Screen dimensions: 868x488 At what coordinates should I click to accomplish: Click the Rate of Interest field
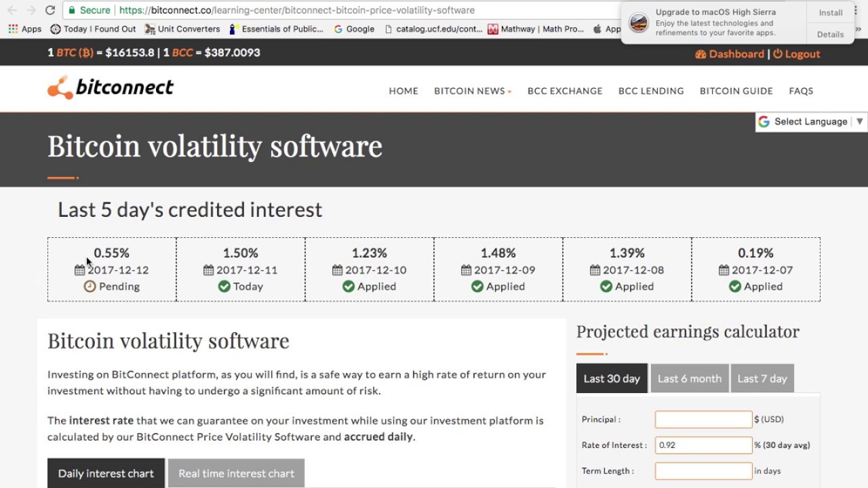(703, 445)
